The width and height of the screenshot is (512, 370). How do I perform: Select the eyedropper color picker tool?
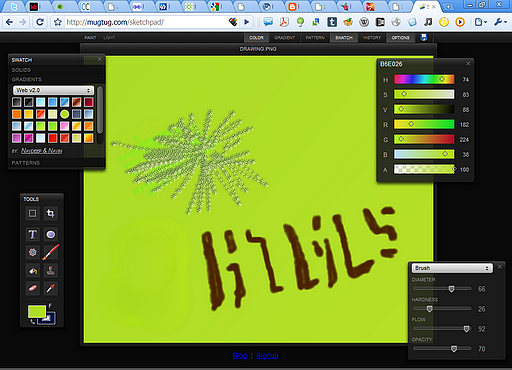click(51, 288)
